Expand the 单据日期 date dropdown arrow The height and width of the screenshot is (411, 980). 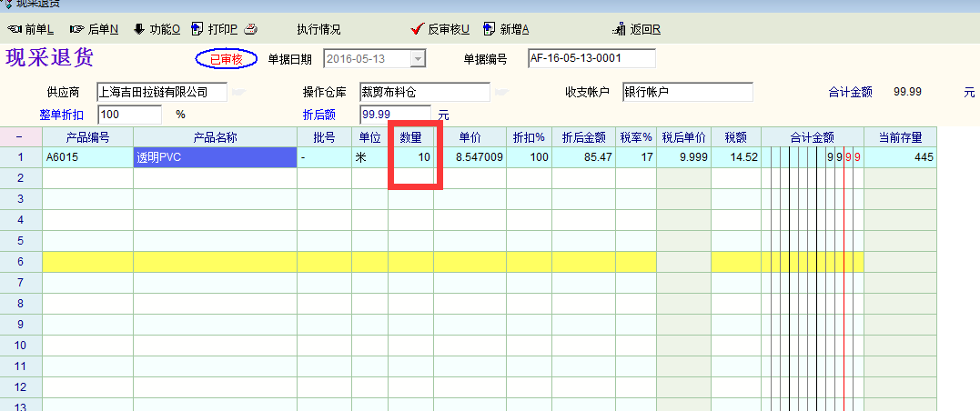coord(418,59)
